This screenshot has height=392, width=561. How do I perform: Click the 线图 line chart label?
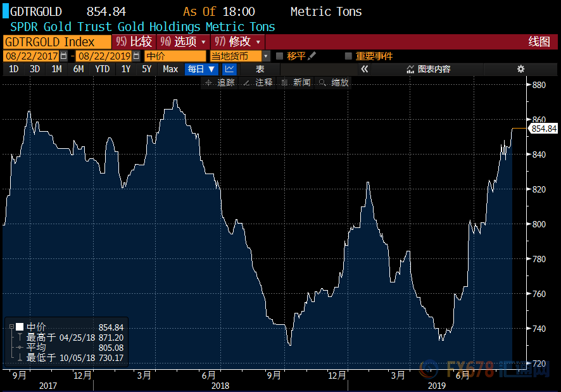pyautogui.click(x=539, y=42)
